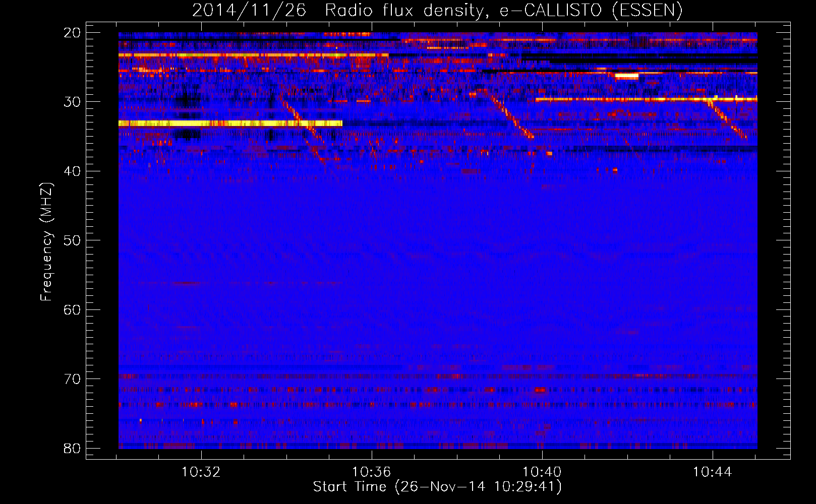816x504 pixels.
Task: Click the 30 MHz frequency tick label
Action: point(72,102)
